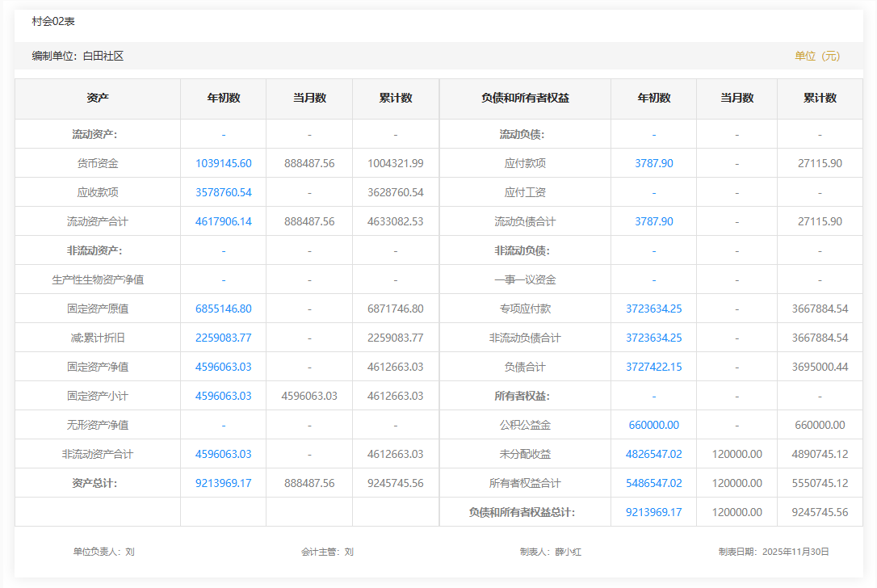The image size is (877, 588).
Task: Click the 负债和所有者权益总计 年初数 link
Action: [653, 512]
